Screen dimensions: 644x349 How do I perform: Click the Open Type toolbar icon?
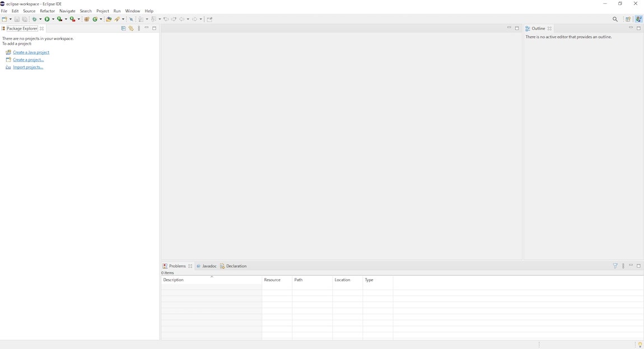tap(109, 19)
